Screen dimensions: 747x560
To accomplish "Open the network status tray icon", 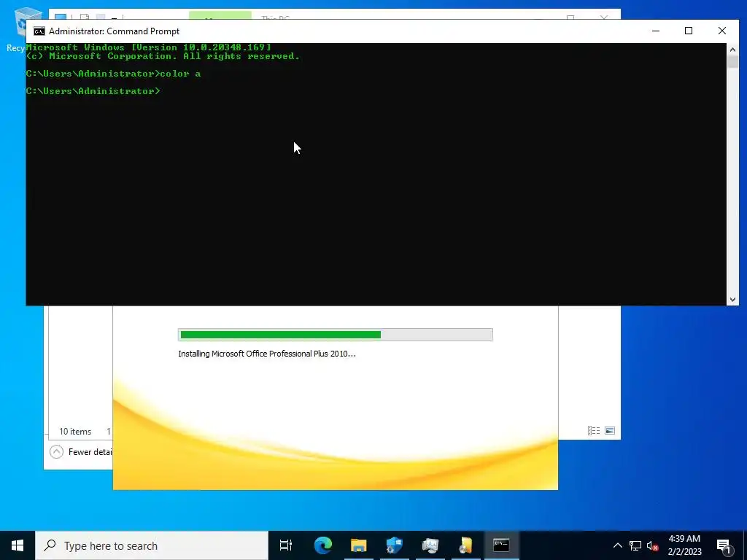I will pyautogui.click(x=635, y=545).
